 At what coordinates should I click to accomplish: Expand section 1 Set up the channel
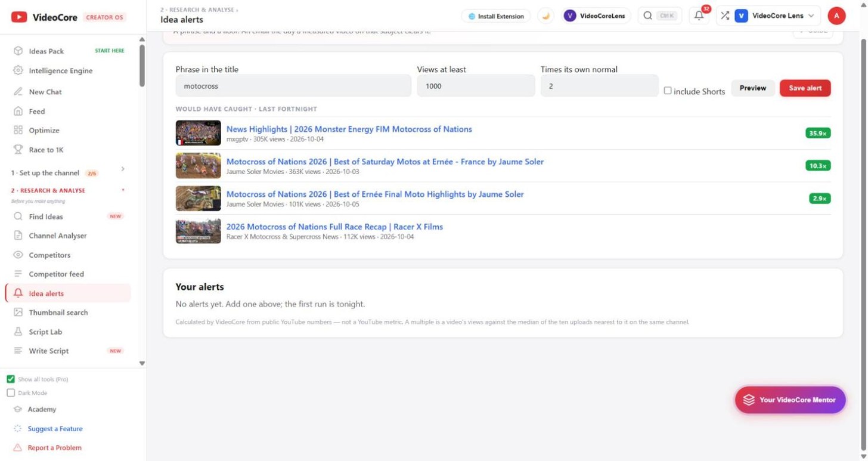tap(69, 173)
